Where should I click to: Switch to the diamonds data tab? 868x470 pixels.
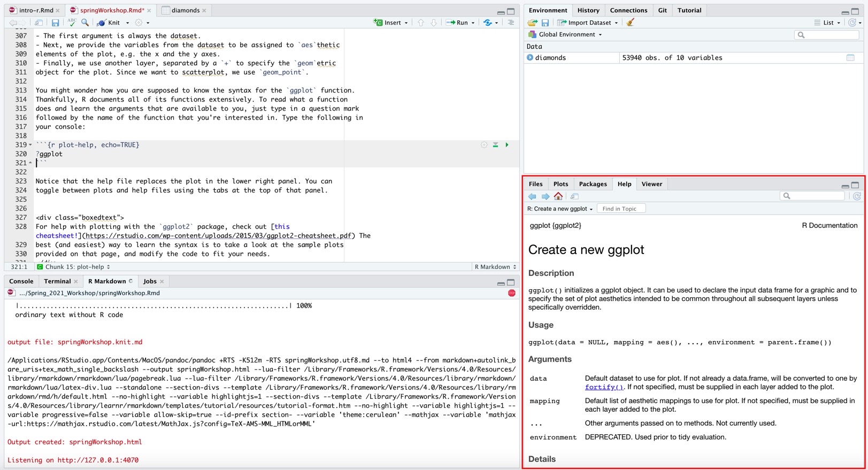point(186,10)
